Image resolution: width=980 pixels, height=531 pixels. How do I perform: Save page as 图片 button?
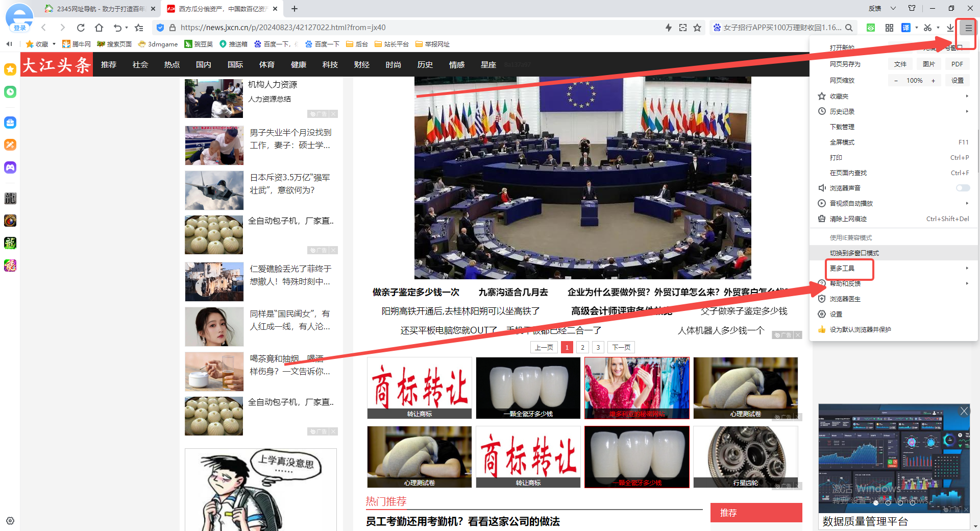click(x=929, y=64)
